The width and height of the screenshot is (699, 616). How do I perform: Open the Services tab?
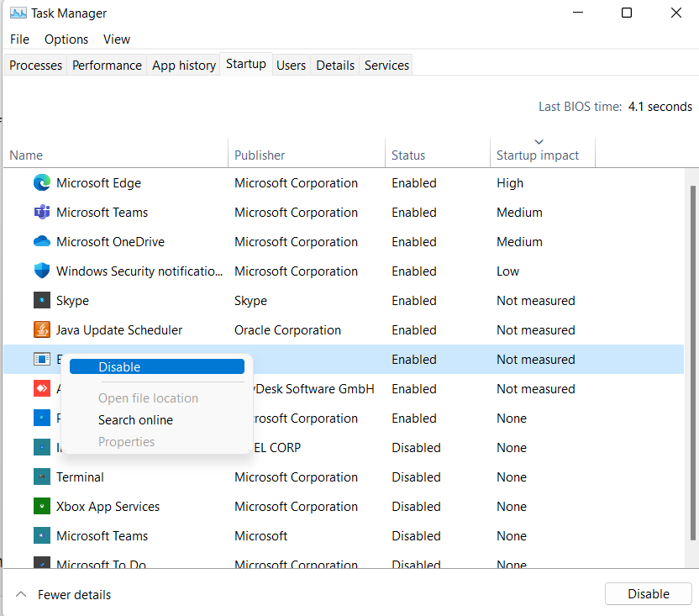[386, 65]
